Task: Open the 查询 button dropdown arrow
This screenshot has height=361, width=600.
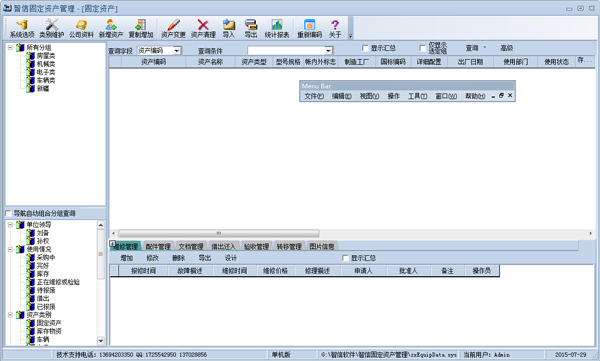Action: coord(485,47)
